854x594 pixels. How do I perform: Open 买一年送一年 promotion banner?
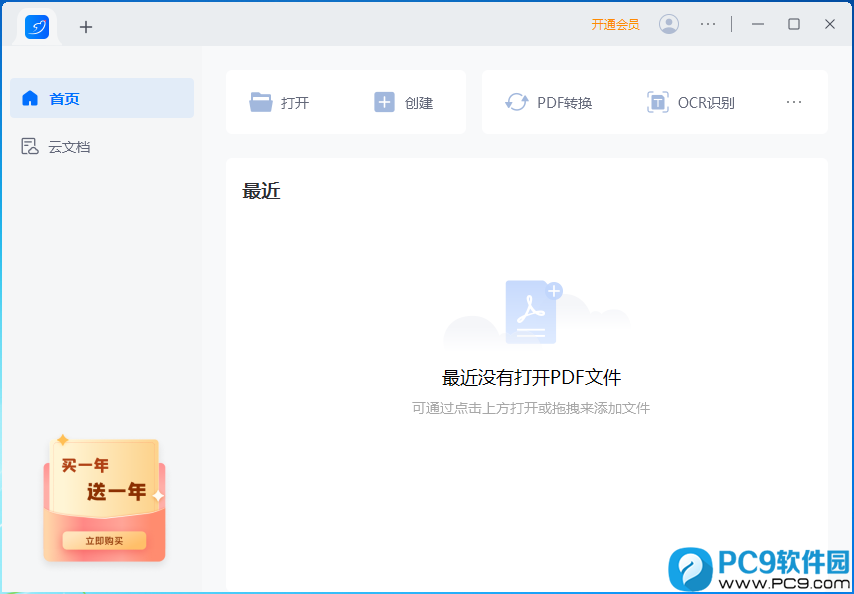pos(104,499)
